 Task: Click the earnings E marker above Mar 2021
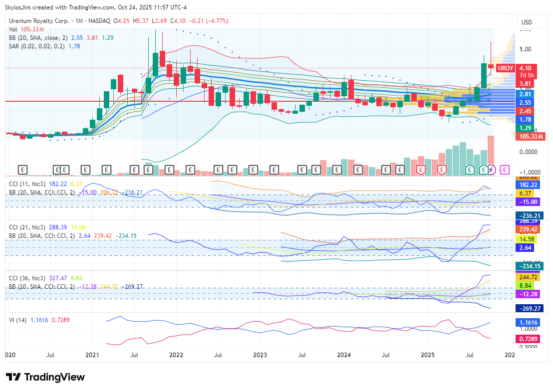(x=106, y=170)
